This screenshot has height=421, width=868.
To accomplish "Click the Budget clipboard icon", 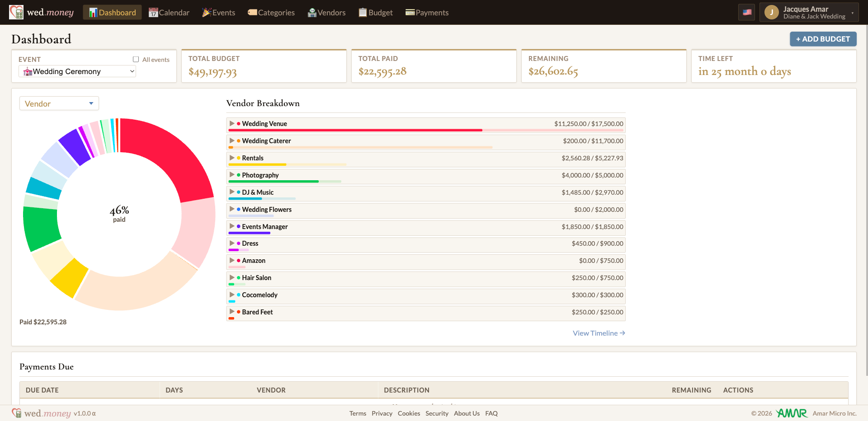I will pyautogui.click(x=363, y=13).
